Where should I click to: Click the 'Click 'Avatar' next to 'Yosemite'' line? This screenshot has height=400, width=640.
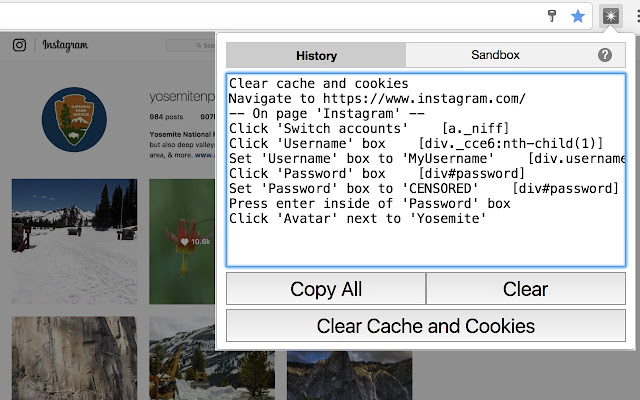358,218
